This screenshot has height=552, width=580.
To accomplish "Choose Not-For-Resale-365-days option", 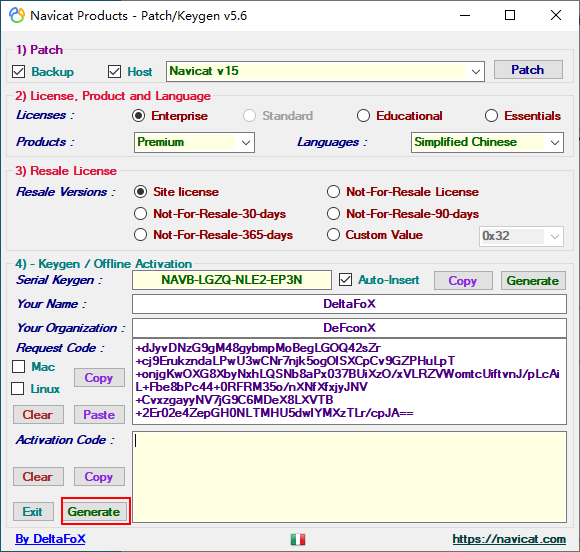I will click(141, 235).
